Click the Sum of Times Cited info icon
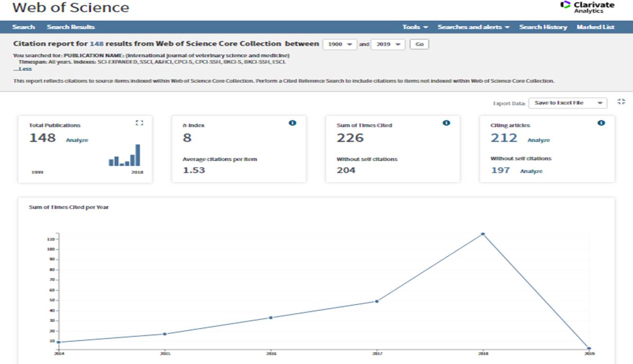 (446, 123)
